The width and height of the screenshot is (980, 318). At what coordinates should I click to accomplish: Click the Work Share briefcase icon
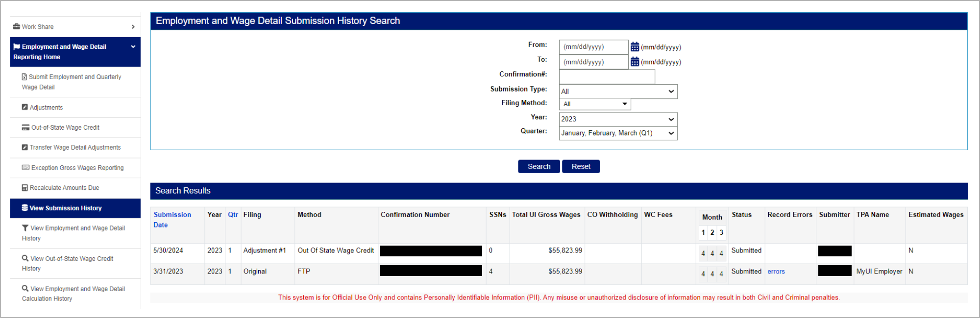tap(17, 26)
